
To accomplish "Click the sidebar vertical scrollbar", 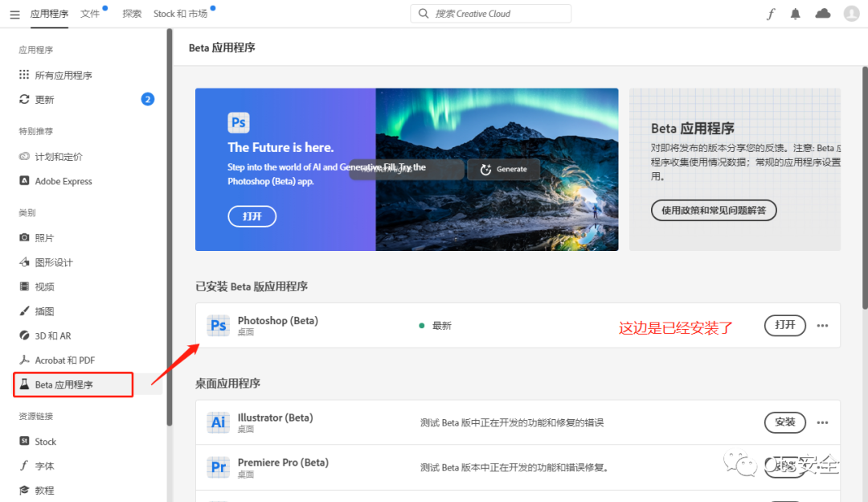I will coord(170,227).
